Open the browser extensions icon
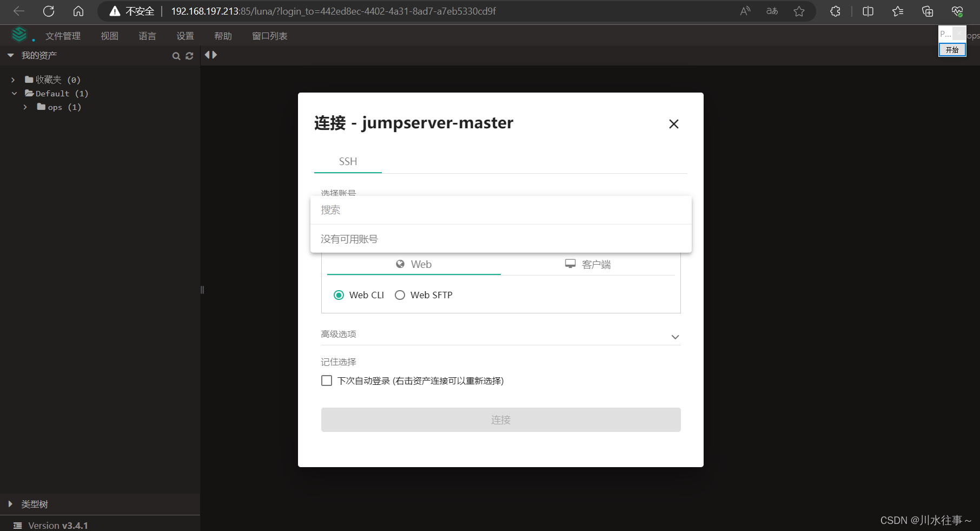 (835, 11)
